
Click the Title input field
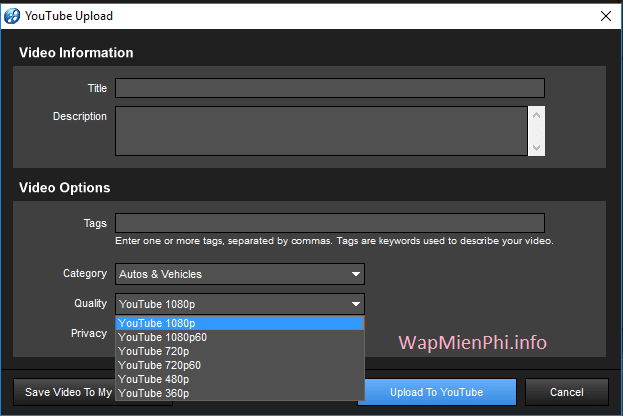click(330, 88)
